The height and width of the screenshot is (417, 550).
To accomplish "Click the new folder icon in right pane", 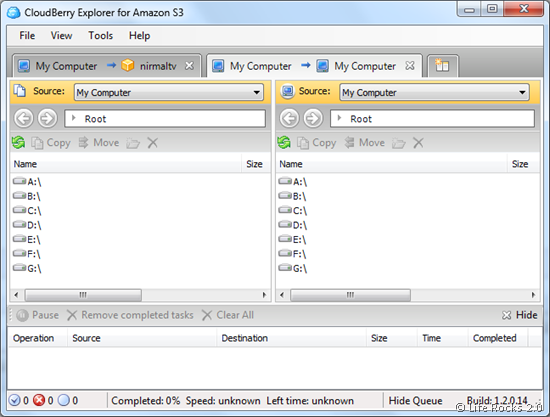I will click(x=398, y=143).
